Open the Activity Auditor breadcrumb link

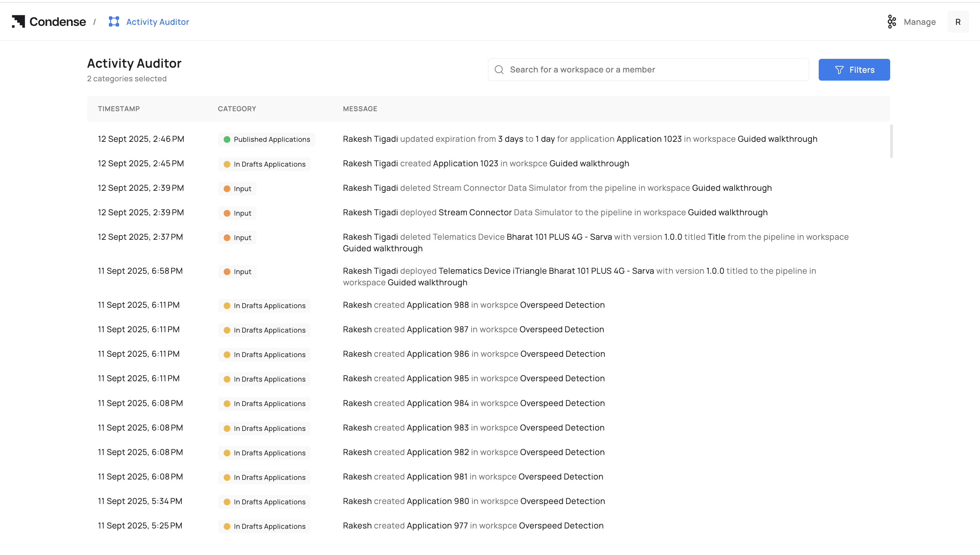(x=158, y=22)
